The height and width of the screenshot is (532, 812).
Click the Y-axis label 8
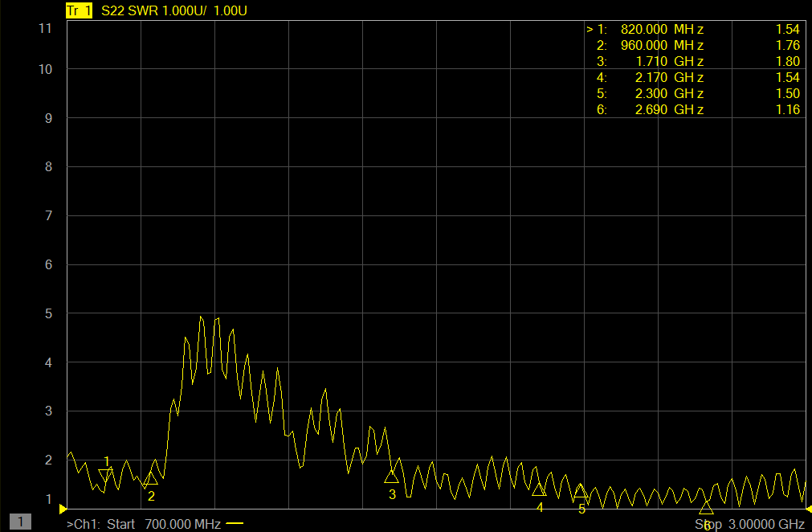pyautogui.click(x=49, y=167)
